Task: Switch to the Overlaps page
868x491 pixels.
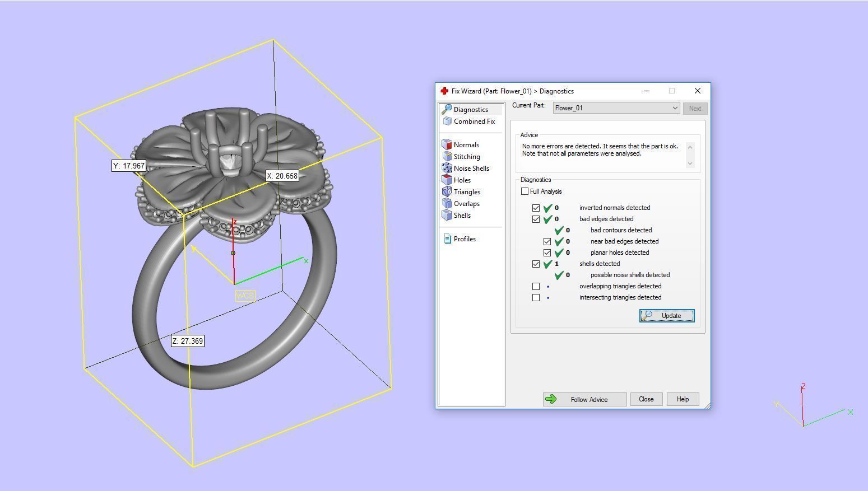Action: 466,204
